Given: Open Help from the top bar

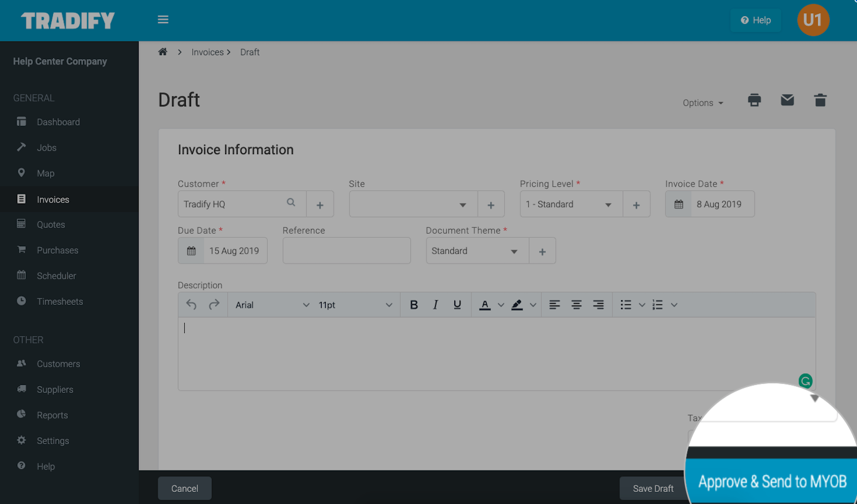Looking at the screenshot, I should [x=756, y=20].
